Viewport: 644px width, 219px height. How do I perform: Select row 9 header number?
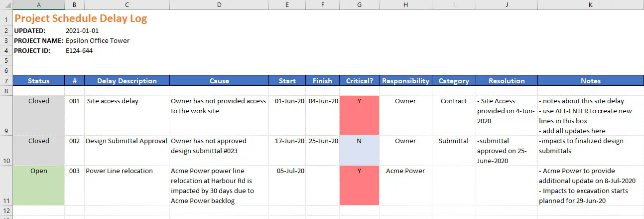pos(6,115)
